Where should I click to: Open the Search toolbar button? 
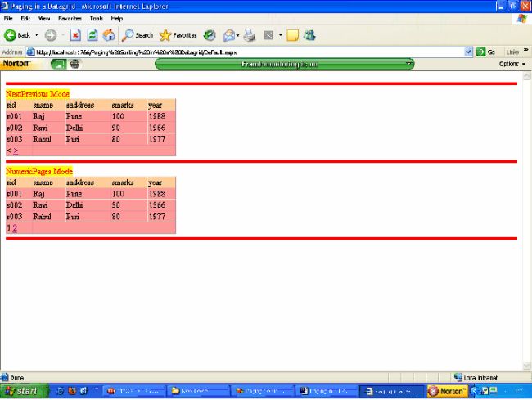coord(138,35)
